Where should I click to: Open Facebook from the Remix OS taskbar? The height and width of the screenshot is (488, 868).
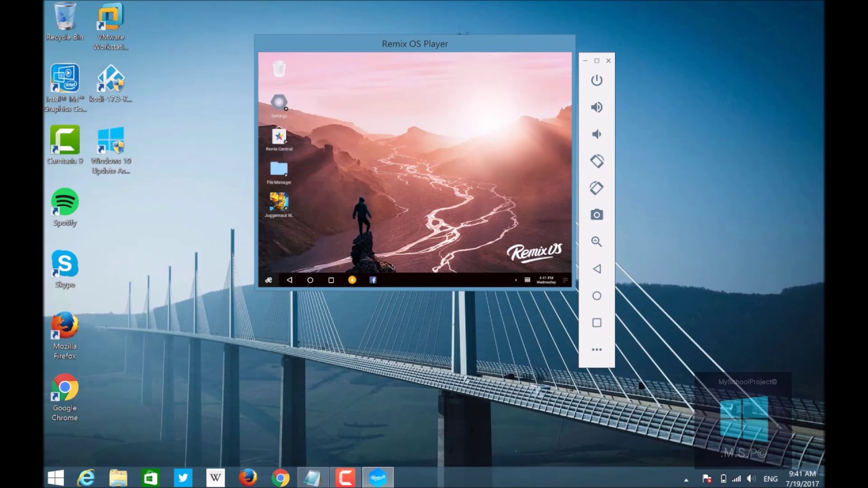coord(373,280)
